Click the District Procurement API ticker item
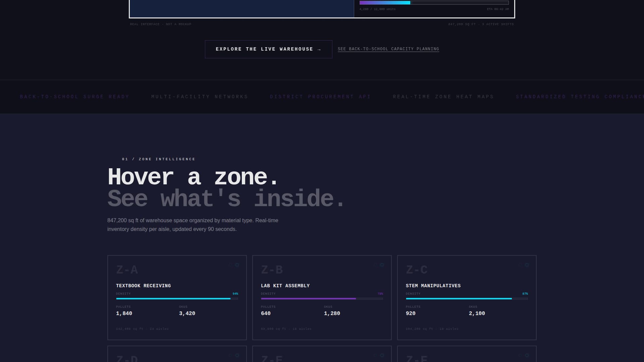Viewport: 644px width, 362px height. click(320, 97)
